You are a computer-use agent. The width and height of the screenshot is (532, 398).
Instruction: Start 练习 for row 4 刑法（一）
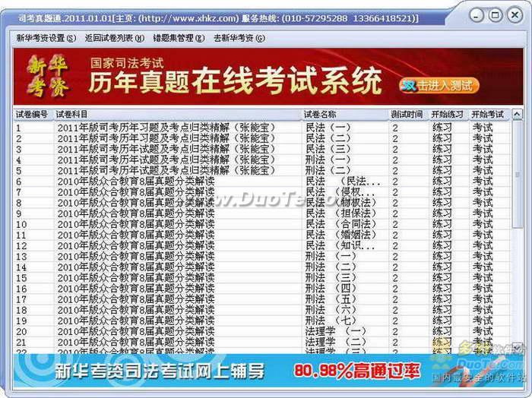pos(442,160)
